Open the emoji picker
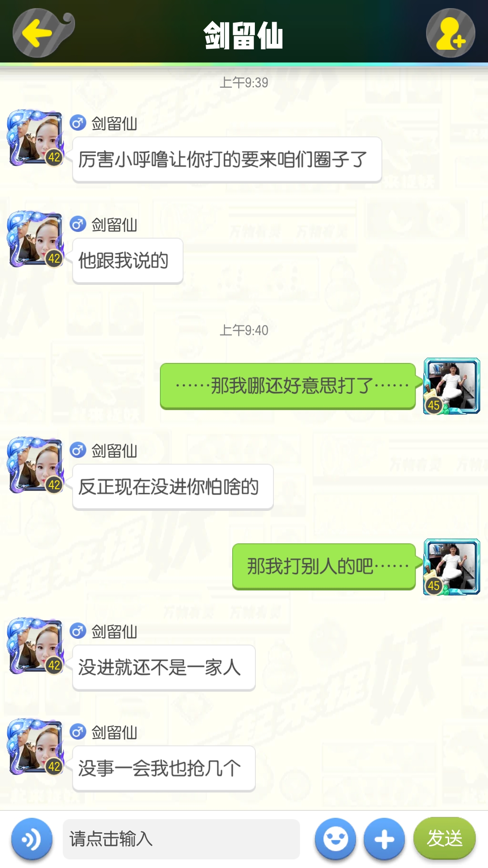This screenshot has width=488, height=868. (335, 839)
